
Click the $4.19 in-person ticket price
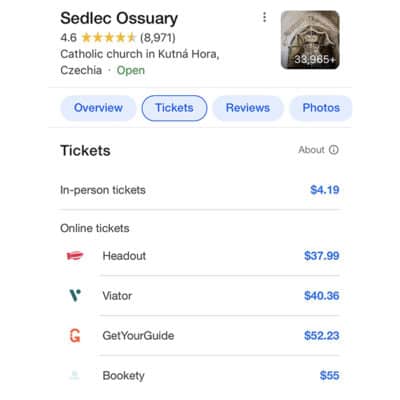pyautogui.click(x=325, y=190)
